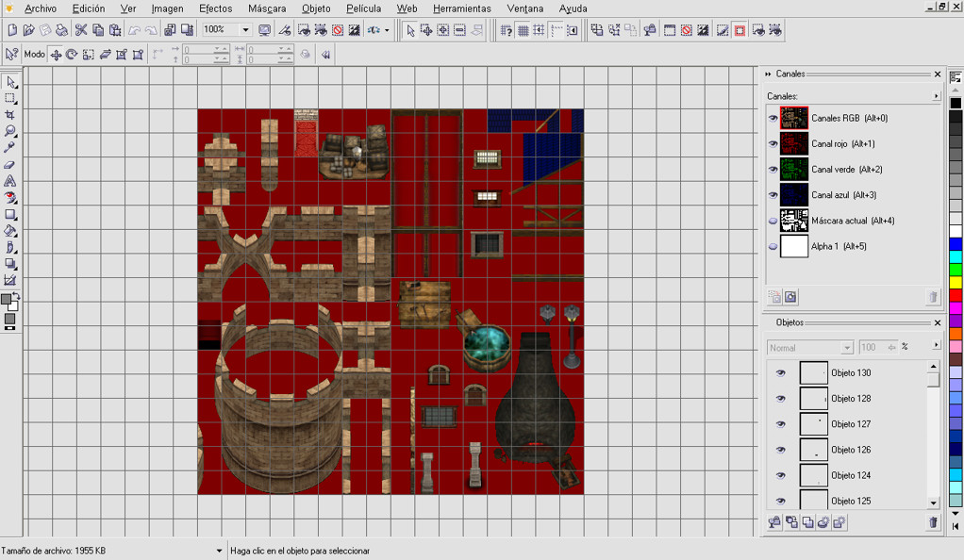Paste from clipboard icon
The width and height of the screenshot is (964, 560).
(x=115, y=29)
